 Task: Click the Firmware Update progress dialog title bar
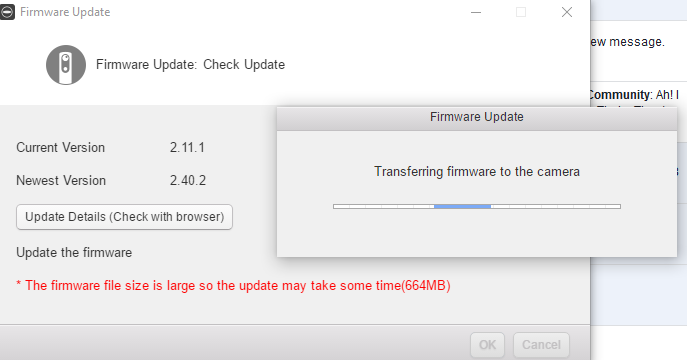point(477,117)
